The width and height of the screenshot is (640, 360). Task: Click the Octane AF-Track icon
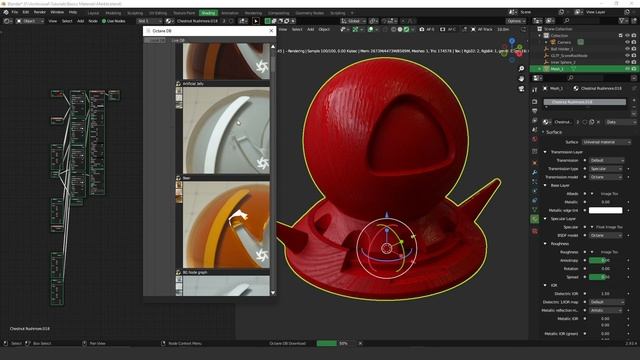(473, 29)
